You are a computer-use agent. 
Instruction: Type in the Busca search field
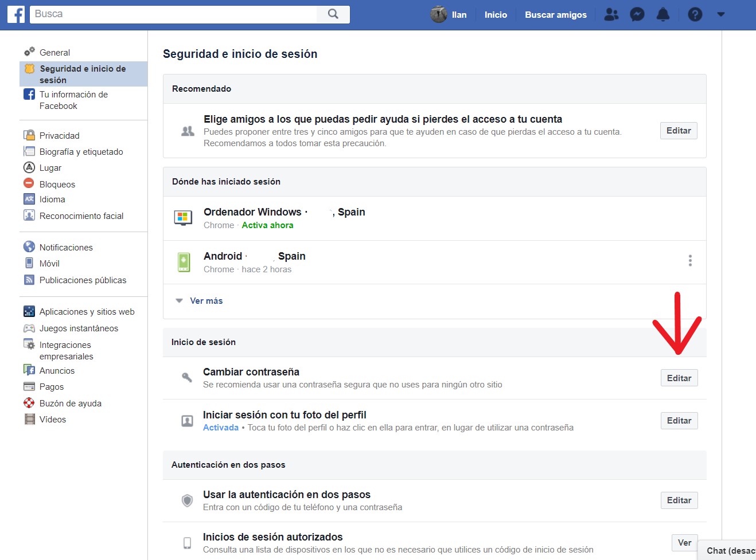pos(172,14)
